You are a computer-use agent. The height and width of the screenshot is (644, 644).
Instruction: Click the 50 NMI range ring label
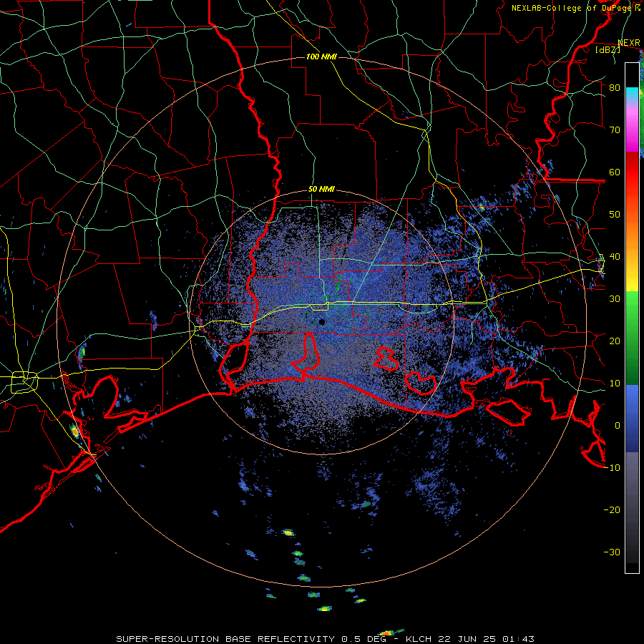coord(321,190)
